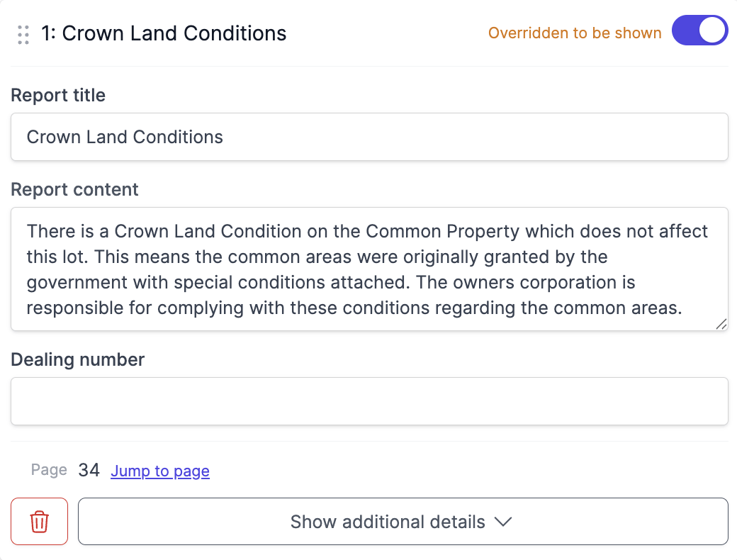
Task: Follow the Jump to page link
Action: coord(160,471)
